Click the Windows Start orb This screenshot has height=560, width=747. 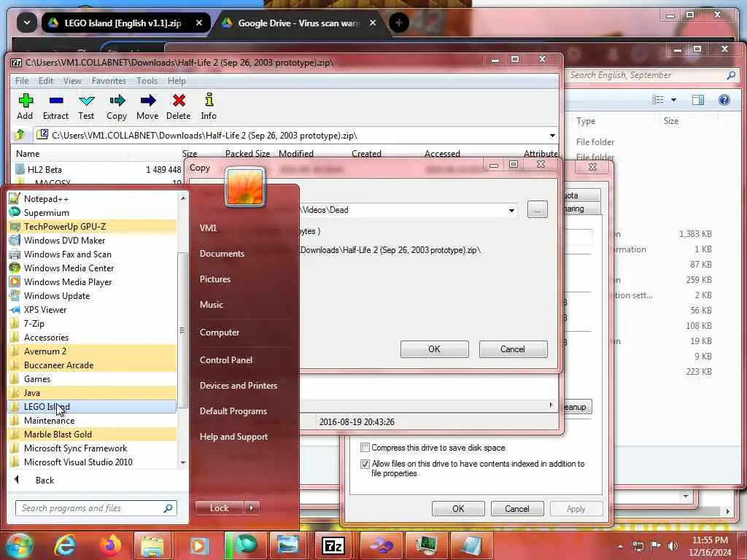pyautogui.click(x=19, y=545)
